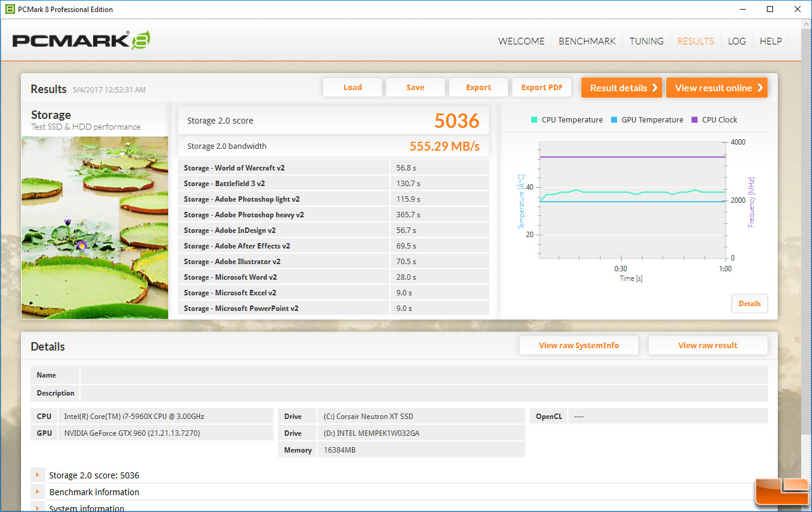
Task: Select the RESULTS tab
Action: [695, 41]
